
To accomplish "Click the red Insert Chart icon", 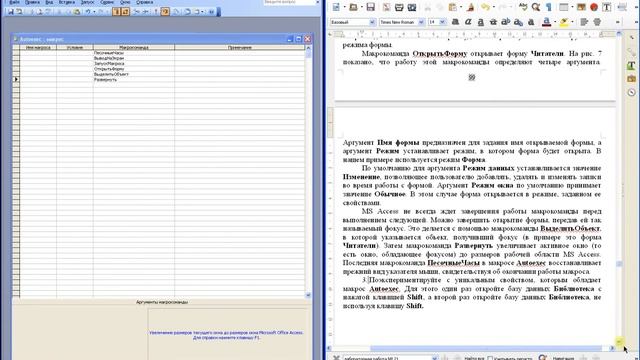I will 594,7.
